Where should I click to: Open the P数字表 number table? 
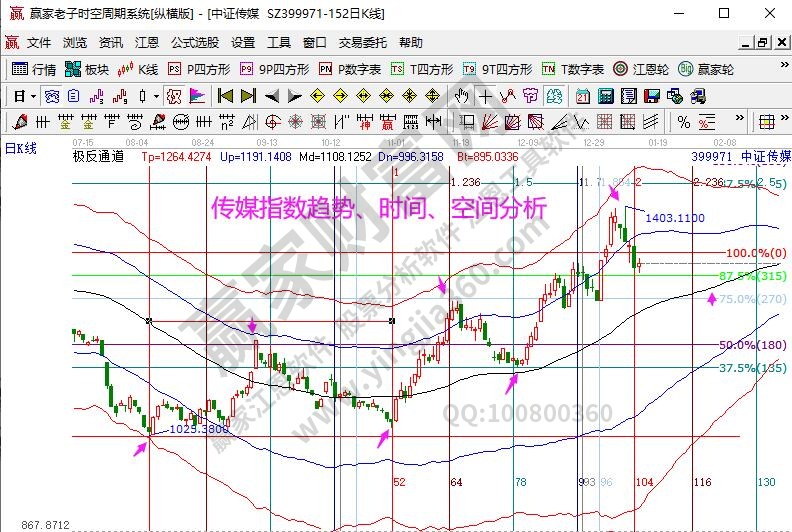(350, 69)
